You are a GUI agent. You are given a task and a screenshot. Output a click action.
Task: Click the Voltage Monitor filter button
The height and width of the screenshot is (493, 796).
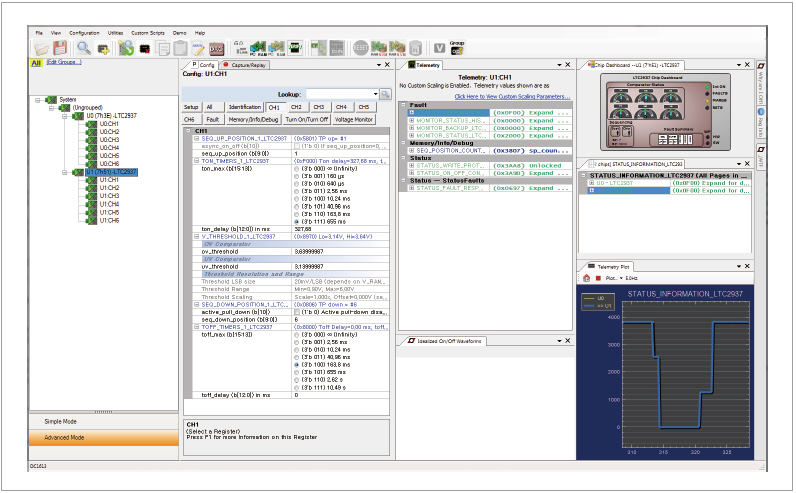pos(353,119)
